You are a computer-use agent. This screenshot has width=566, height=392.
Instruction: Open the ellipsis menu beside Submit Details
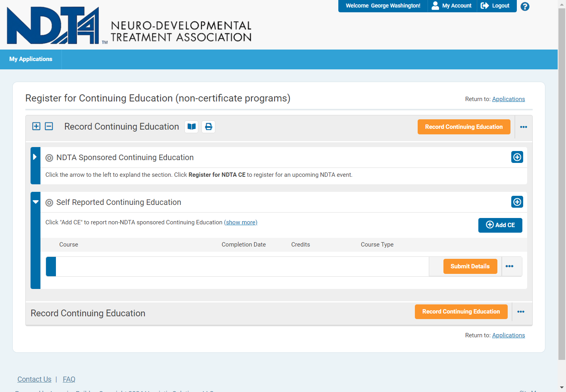tap(510, 266)
